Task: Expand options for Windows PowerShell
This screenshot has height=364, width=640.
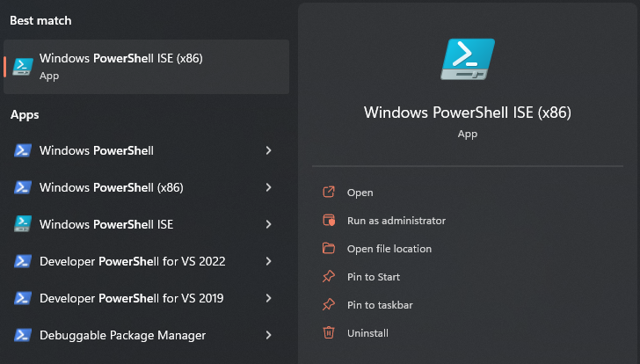Action: click(x=268, y=150)
